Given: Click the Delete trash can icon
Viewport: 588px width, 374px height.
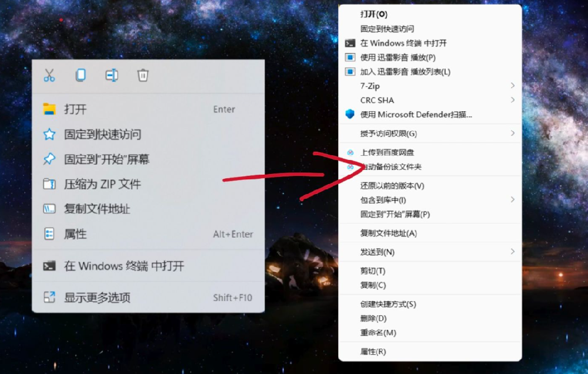Looking at the screenshot, I should point(143,75).
